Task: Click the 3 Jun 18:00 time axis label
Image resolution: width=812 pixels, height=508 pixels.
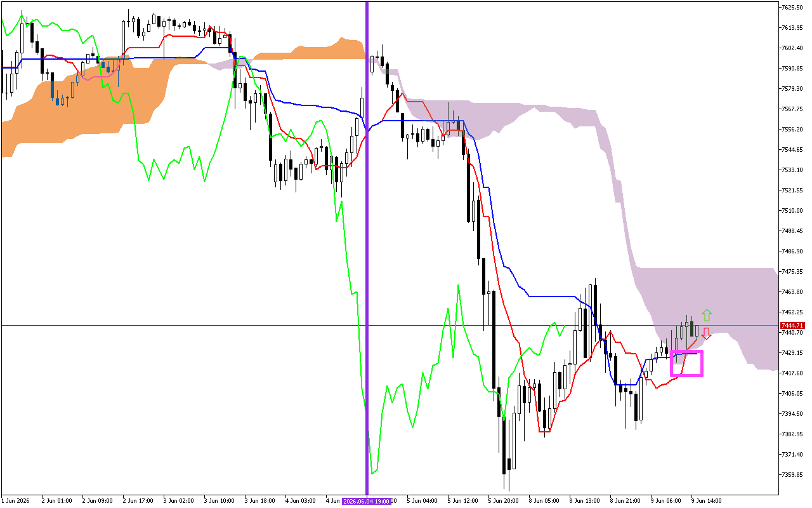Action: pyautogui.click(x=259, y=501)
